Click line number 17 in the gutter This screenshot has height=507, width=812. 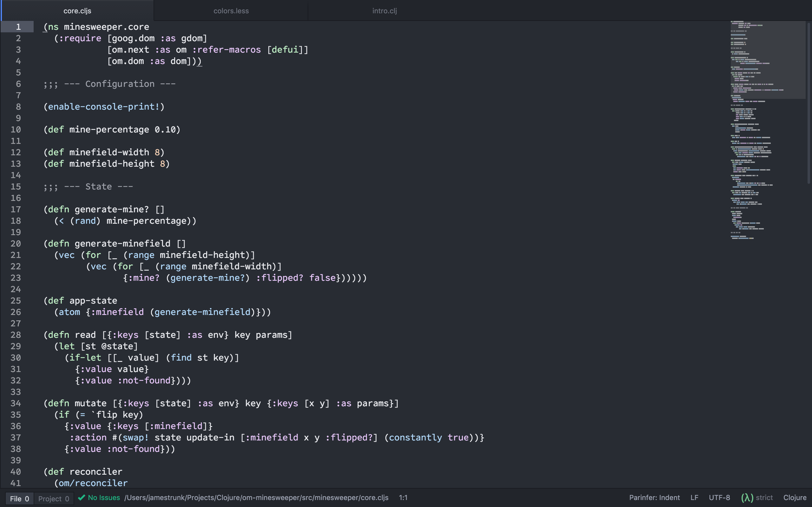pos(16,209)
